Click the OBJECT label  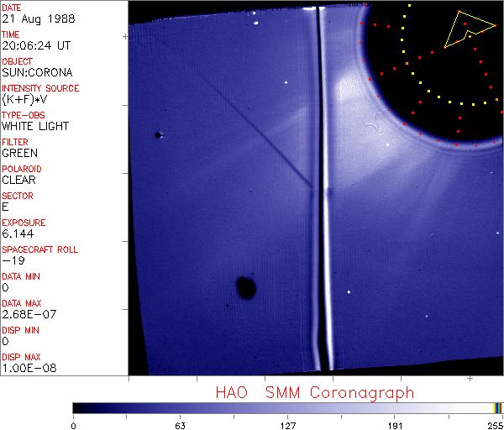tap(17, 61)
